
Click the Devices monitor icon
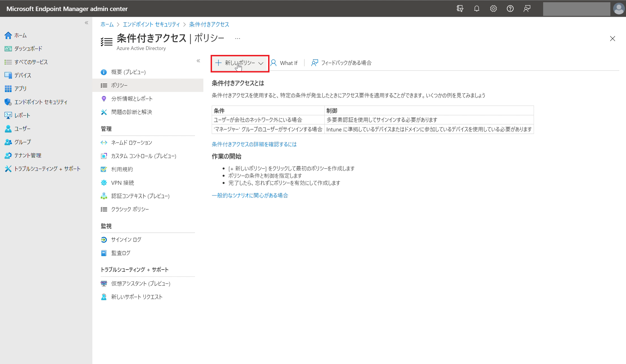[8, 75]
